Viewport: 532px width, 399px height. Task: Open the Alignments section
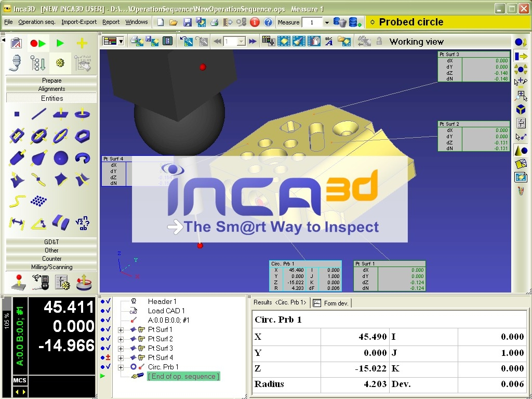(51, 89)
